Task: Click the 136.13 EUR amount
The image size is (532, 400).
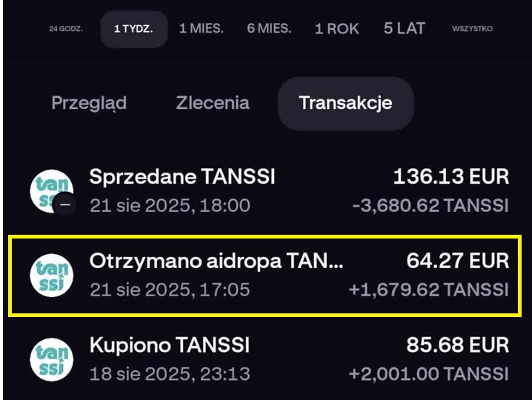Action: [450, 177]
